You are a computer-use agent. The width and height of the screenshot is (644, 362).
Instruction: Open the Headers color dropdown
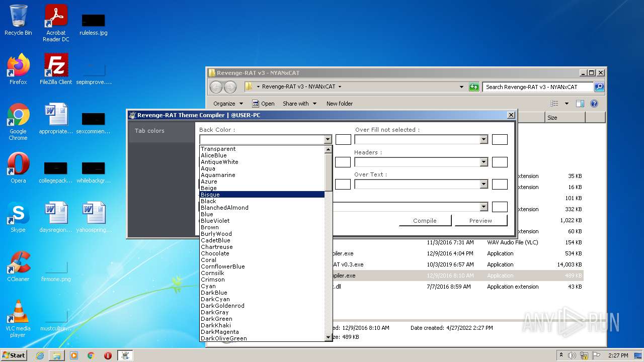(484, 162)
